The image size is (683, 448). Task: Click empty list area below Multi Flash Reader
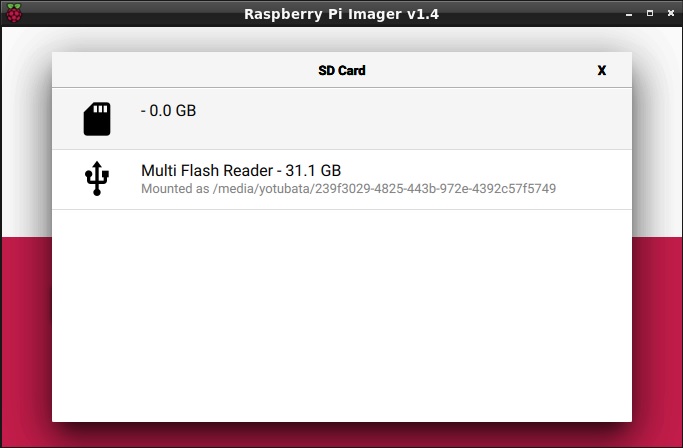342,316
